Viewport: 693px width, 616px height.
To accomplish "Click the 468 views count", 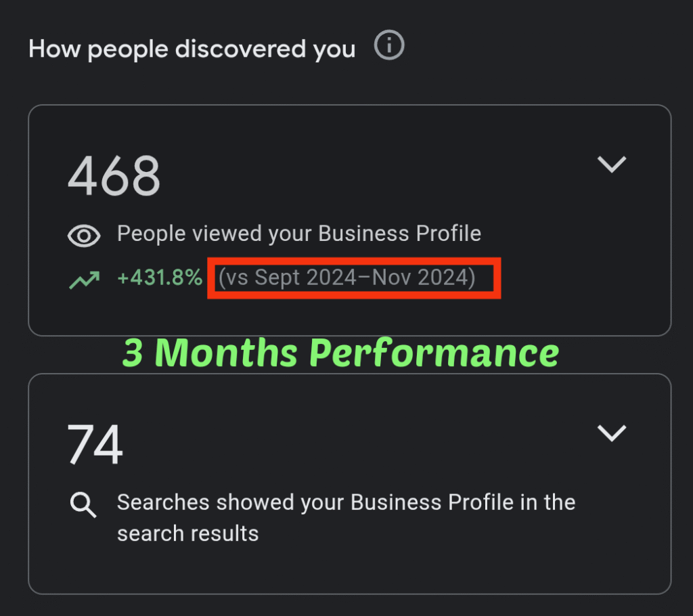I will point(114,177).
